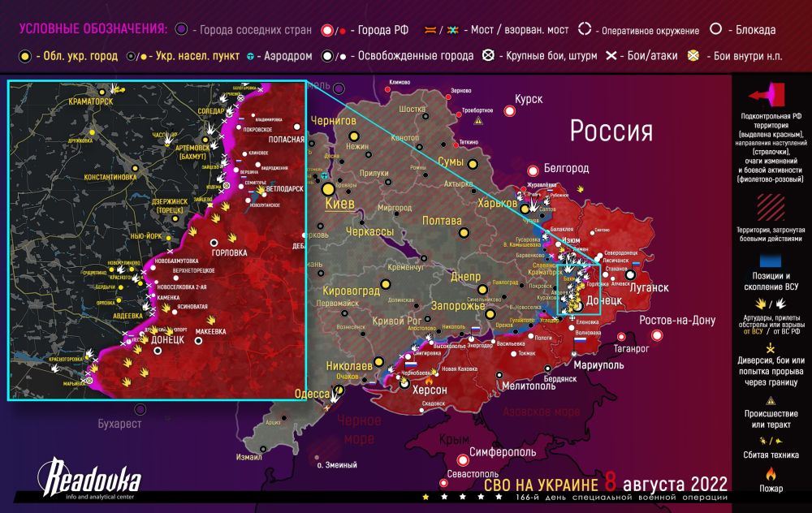The width and height of the screenshot is (812, 513).
Task: Click the red arrow legend icon
Action: point(767,95)
